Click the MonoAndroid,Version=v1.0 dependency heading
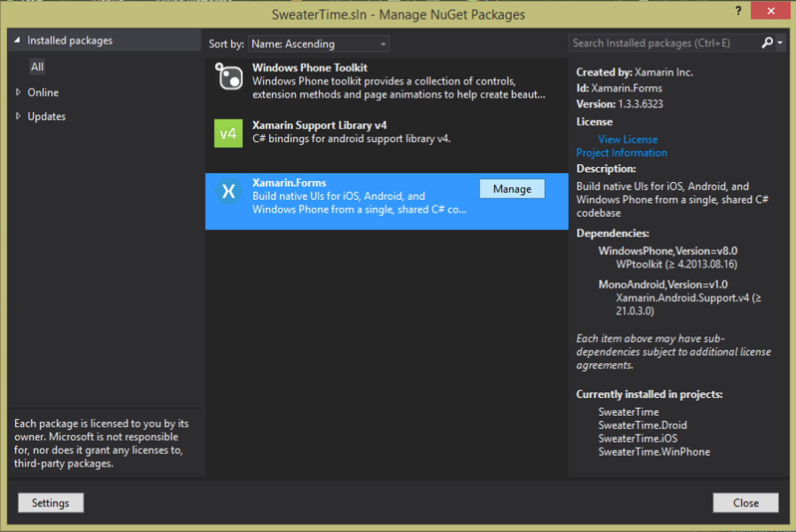Viewport: 796px width, 532px height. point(663,284)
